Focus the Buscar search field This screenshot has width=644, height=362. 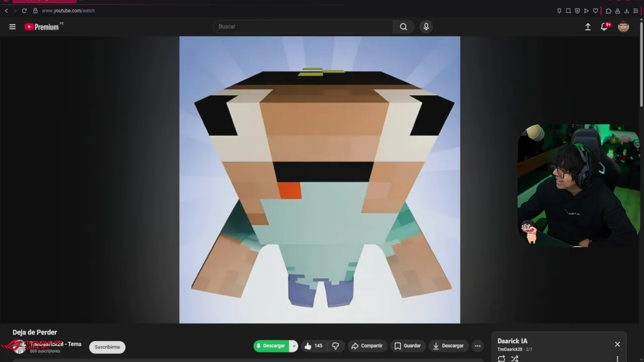(303, 27)
